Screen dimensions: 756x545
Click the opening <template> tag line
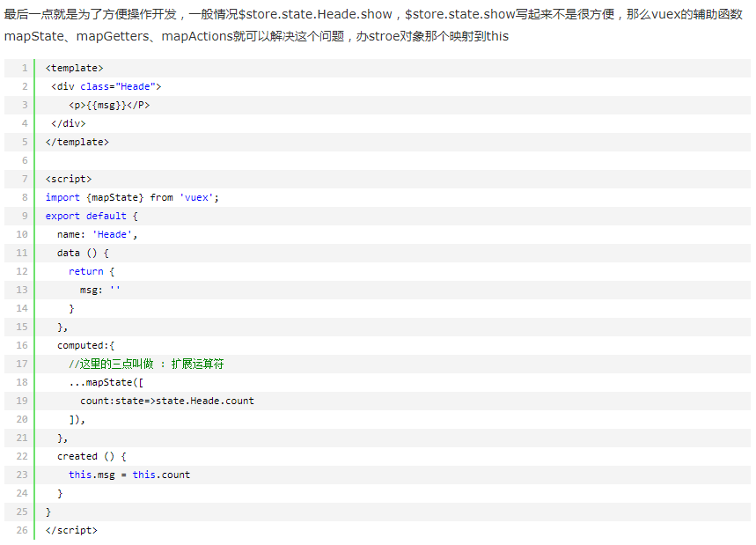74,69
